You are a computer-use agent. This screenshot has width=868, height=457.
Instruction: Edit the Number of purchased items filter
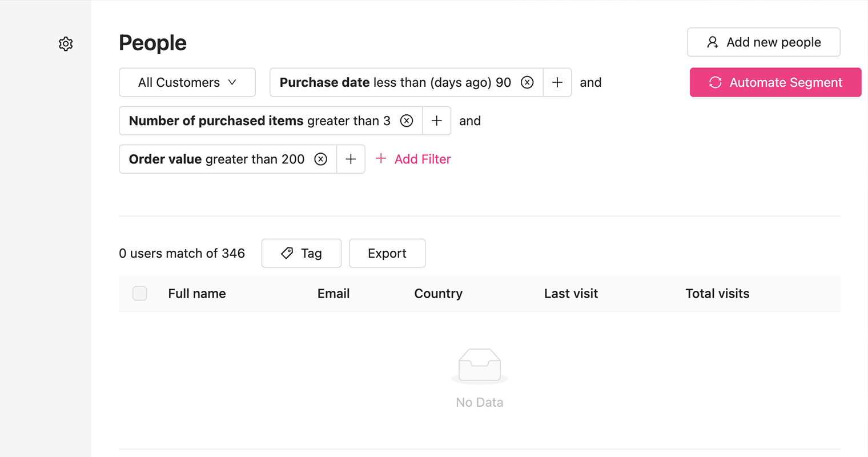[x=260, y=121]
